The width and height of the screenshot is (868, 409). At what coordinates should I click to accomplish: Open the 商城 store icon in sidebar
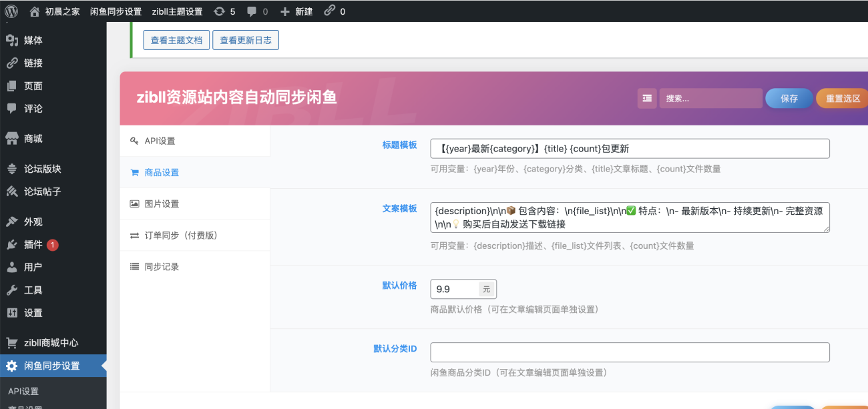coord(12,139)
